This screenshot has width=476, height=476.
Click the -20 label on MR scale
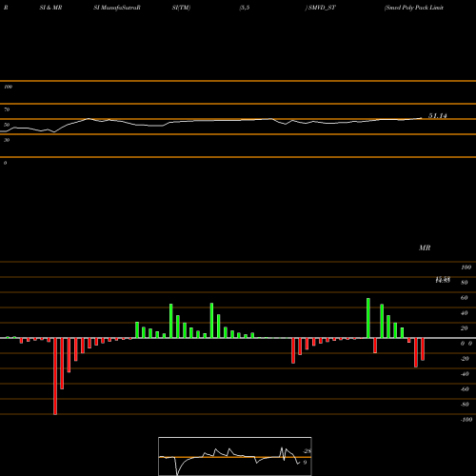coord(465,359)
